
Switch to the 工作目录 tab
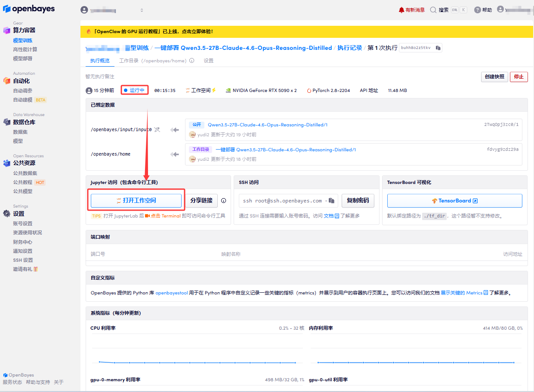click(152, 61)
